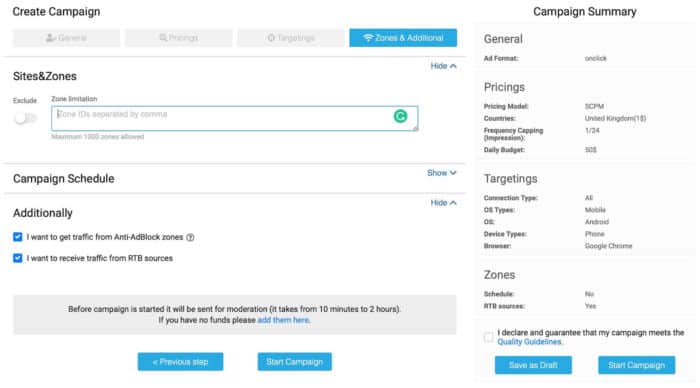Click the 'Maximum 1000 zones allowed' hint
This screenshot has height=388, width=700.
tap(98, 137)
